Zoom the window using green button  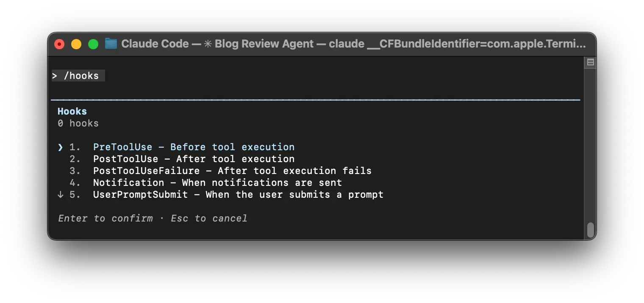coord(93,44)
